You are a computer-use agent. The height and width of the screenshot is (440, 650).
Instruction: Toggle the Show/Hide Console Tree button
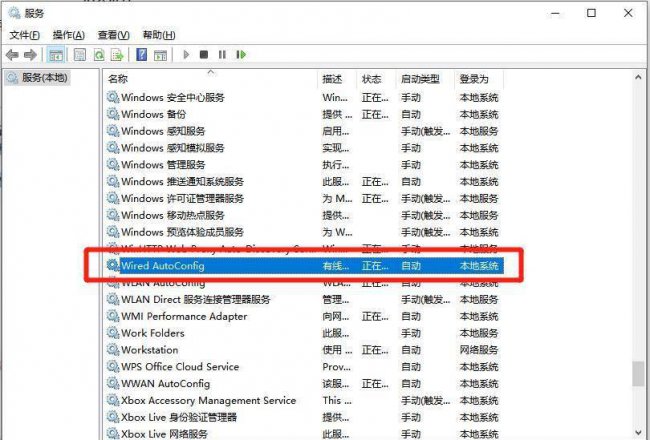click(56, 54)
